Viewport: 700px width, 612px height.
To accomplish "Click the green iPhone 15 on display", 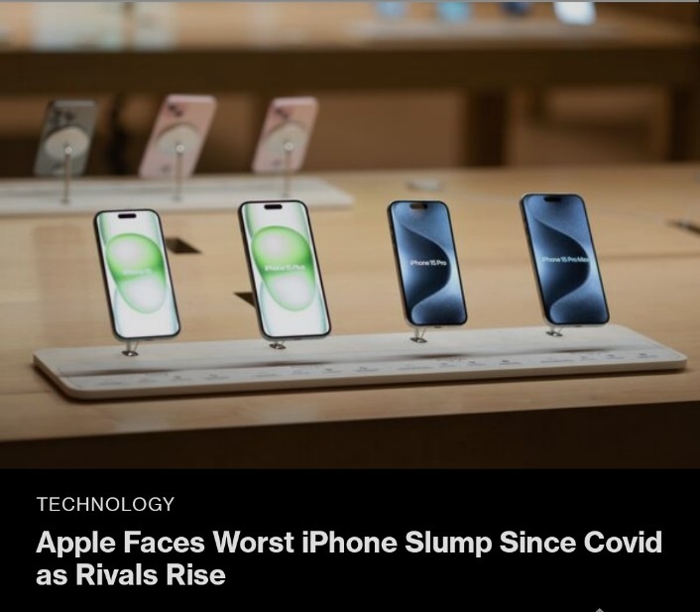I will [x=137, y=275].
